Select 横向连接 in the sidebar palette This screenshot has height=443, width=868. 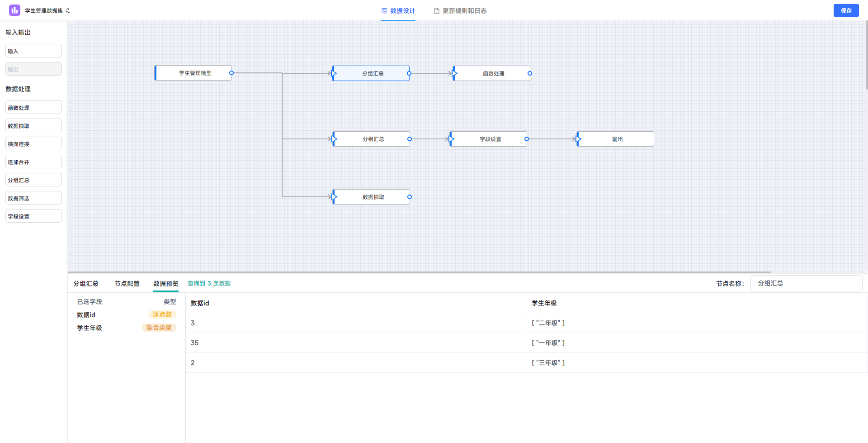[x=33, y=144]
